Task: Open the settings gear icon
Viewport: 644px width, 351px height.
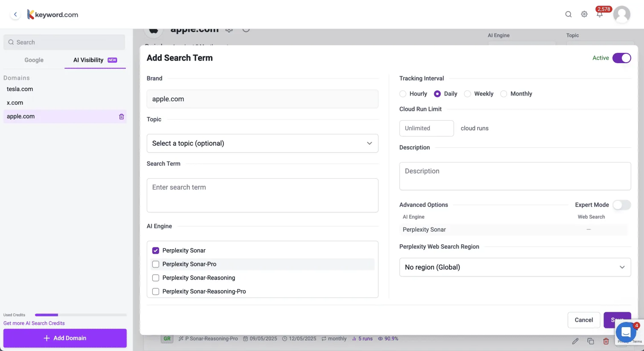Action: (x=584, y=14)
